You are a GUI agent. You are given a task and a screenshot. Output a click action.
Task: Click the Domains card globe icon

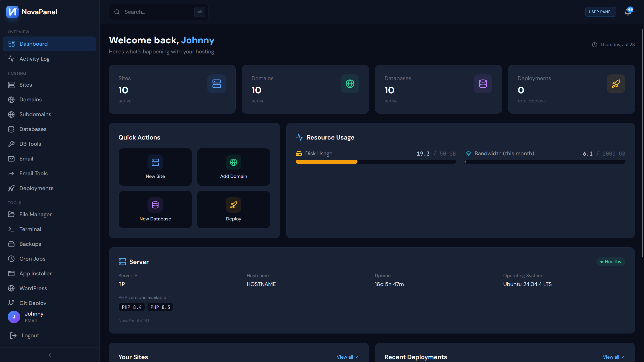350,84
